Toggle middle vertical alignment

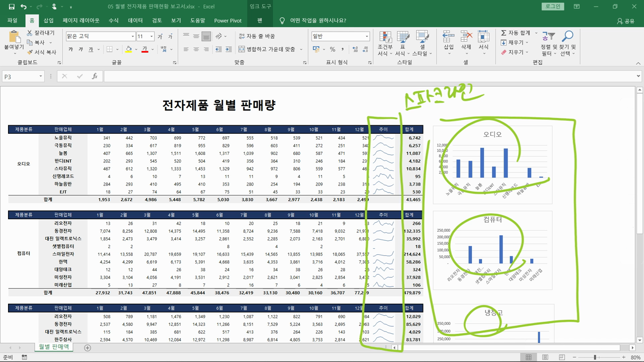tap(196, 36)
